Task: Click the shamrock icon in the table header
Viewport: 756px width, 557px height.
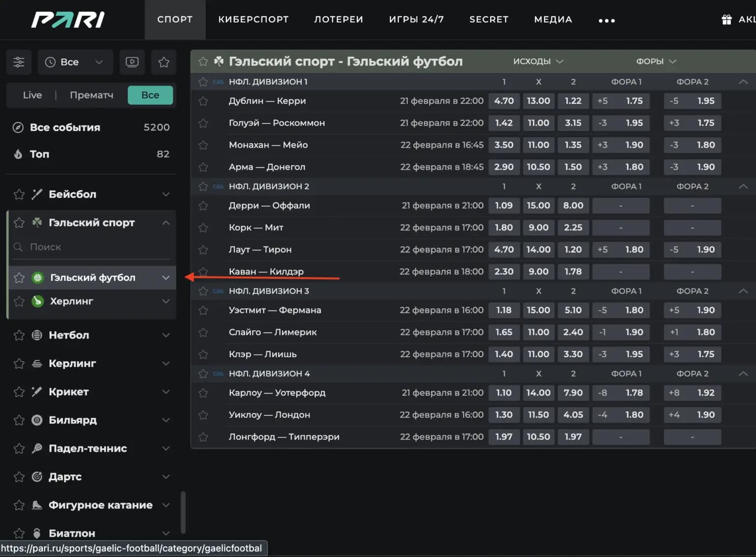Action: pos(219,62)
